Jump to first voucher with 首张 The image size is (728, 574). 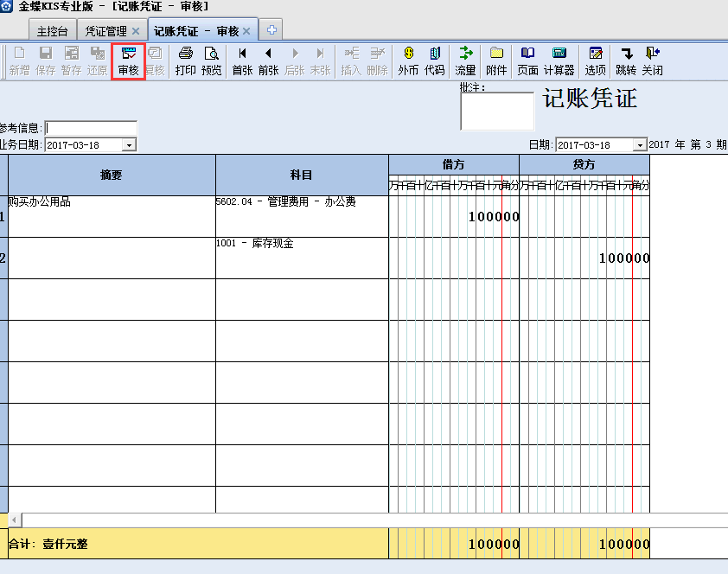point(242,61)
